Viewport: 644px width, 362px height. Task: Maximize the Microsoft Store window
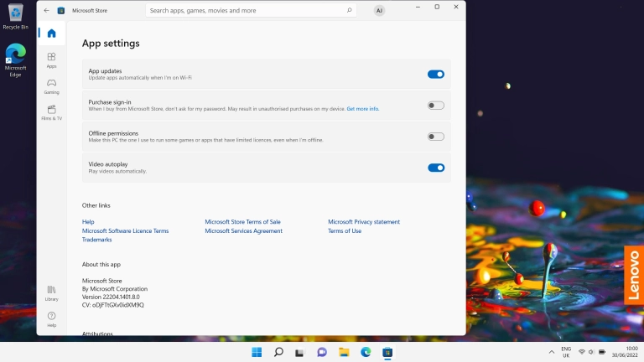pos(437,7)
